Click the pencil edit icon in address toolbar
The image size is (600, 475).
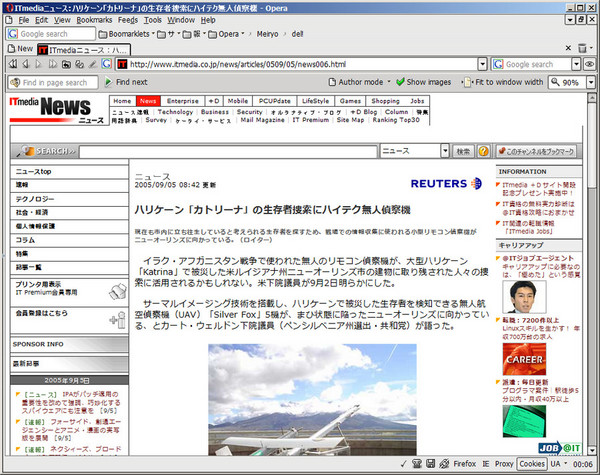pos(92,64)
